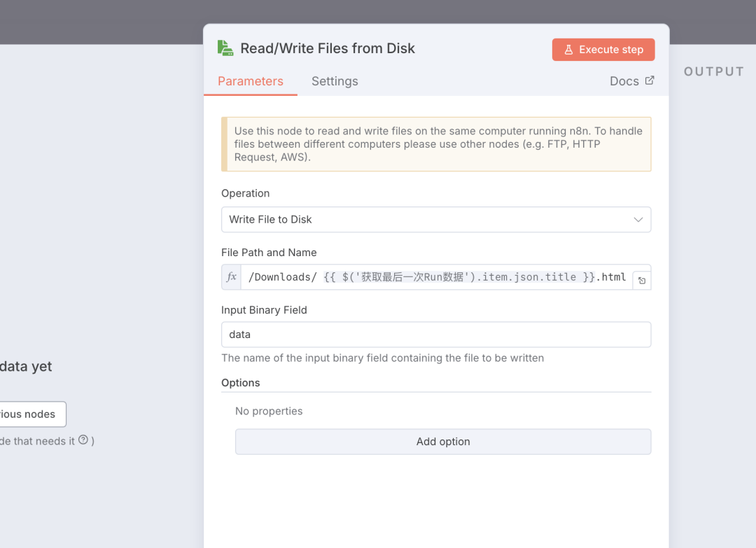Open the expression editor expand icon

642,280
